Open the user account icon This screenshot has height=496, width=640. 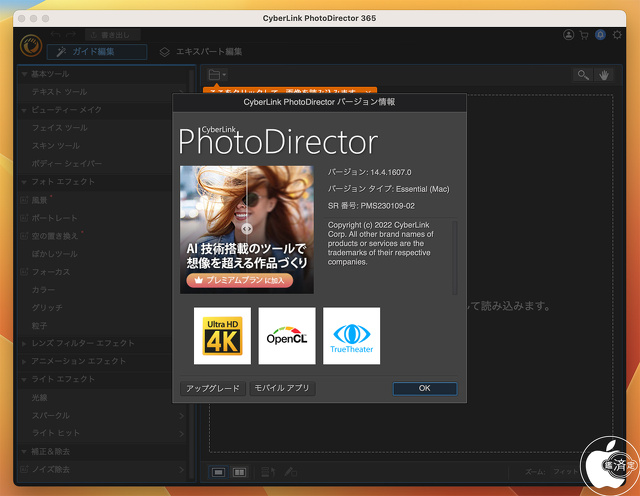point(569,35)
